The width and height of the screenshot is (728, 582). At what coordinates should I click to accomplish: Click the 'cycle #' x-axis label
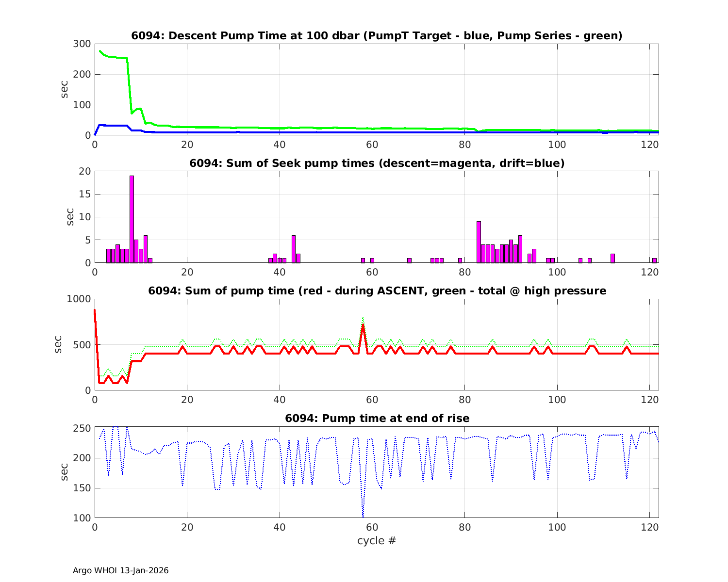click(x=377, y=540)
